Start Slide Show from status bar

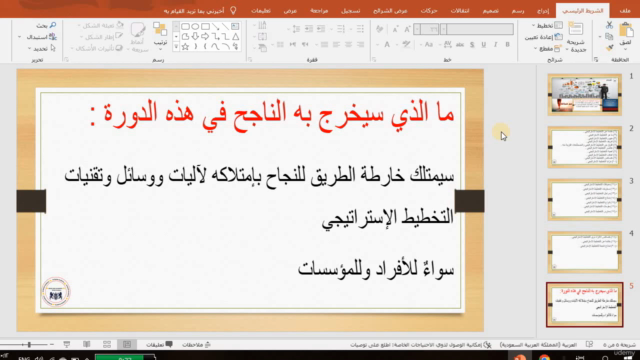(67, 344)
